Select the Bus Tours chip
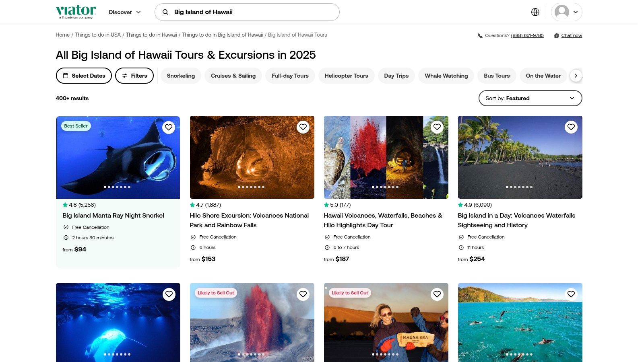 coord(497,76)
